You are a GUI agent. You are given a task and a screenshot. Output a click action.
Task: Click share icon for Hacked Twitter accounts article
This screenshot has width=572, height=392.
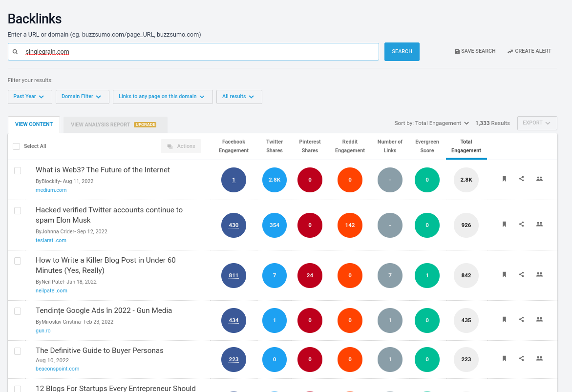521,225
